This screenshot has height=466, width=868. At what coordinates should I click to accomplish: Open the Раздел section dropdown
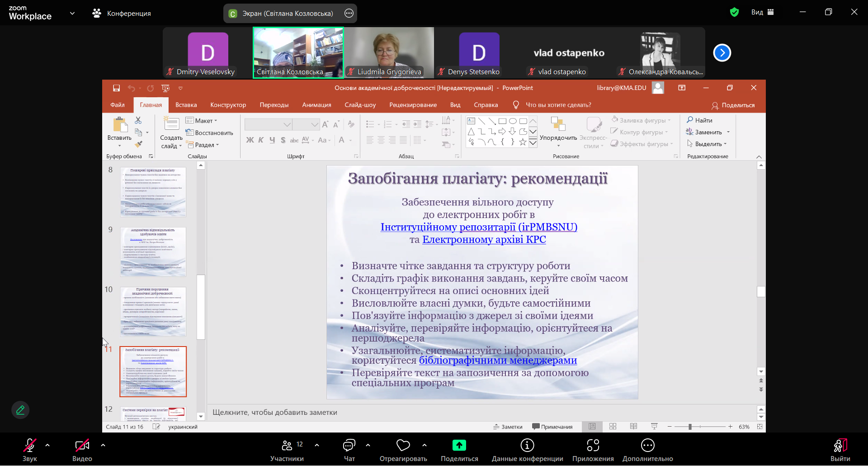click(202, 145)
